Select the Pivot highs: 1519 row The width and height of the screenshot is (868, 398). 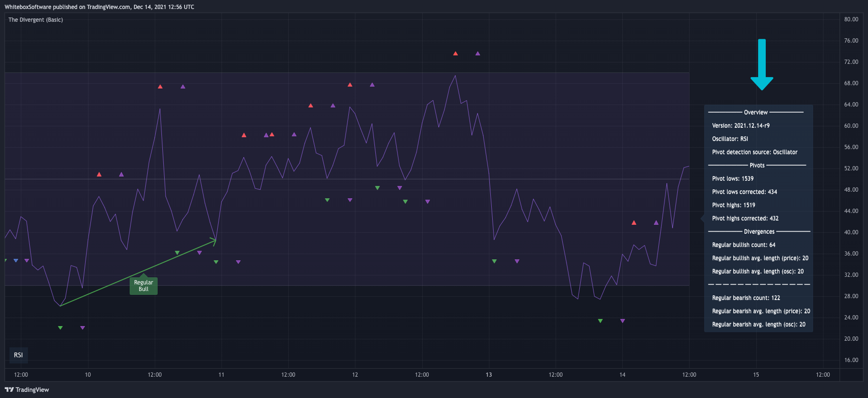(734, 205)
